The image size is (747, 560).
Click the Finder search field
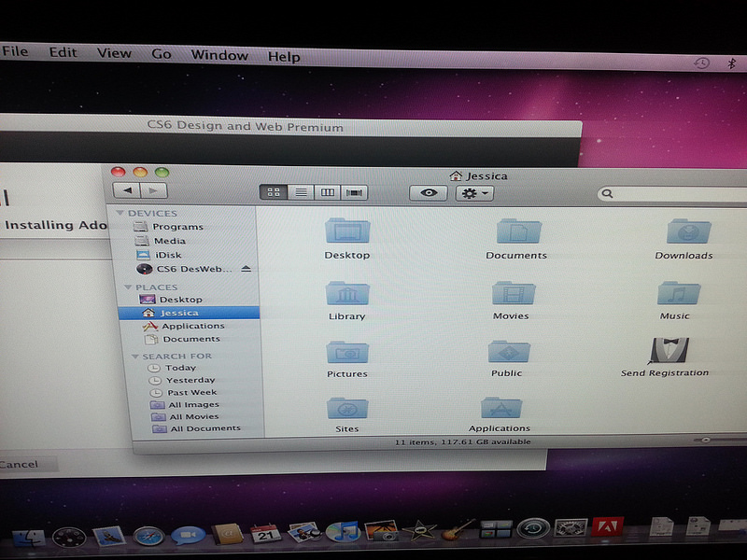671,194
